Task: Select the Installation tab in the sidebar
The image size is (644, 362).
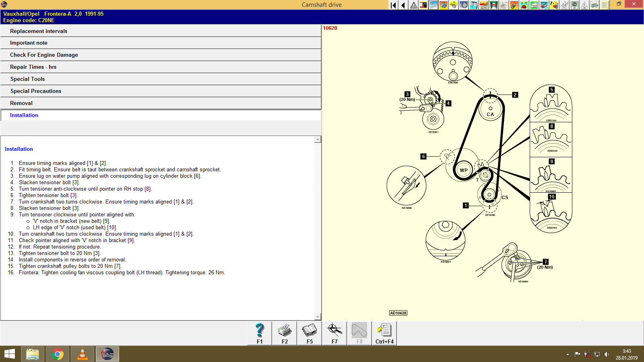Action: (161, 115)
